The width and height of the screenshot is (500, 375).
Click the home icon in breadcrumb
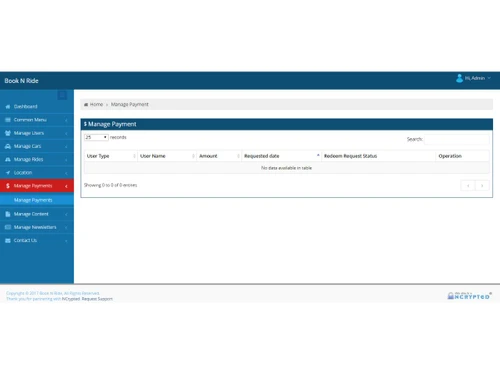click(x=86, y=104)
